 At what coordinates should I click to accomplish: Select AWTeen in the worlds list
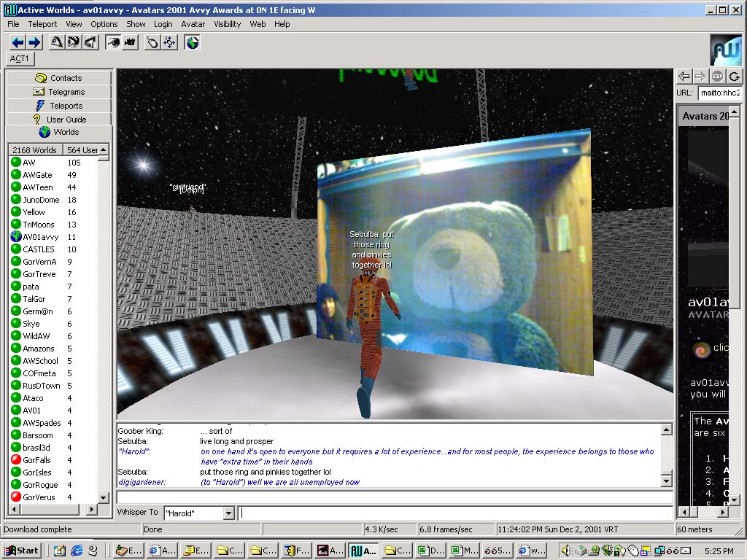(x=38, y=187)
